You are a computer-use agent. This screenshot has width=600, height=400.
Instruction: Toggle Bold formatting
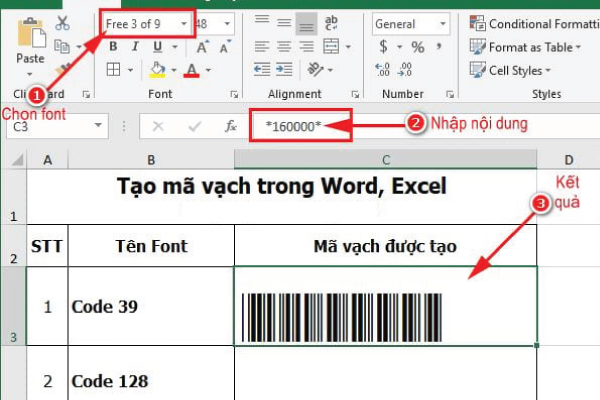(113, 47)
